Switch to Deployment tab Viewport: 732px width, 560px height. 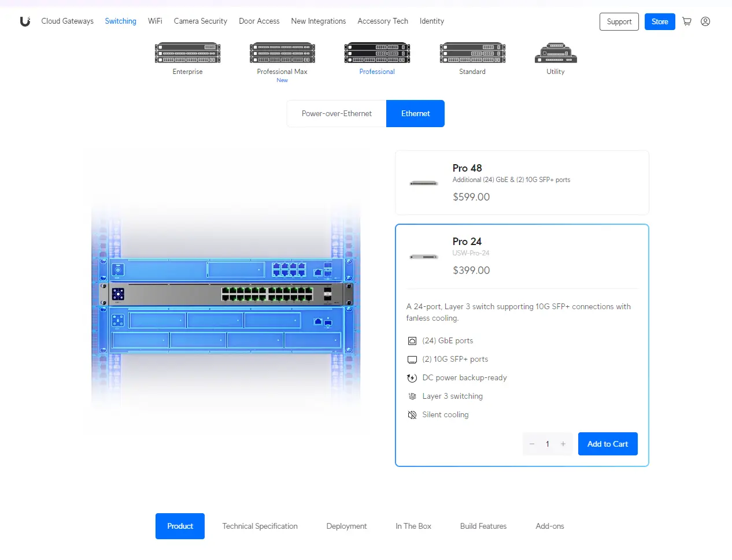pyautogui.click(x=346, y=526)
